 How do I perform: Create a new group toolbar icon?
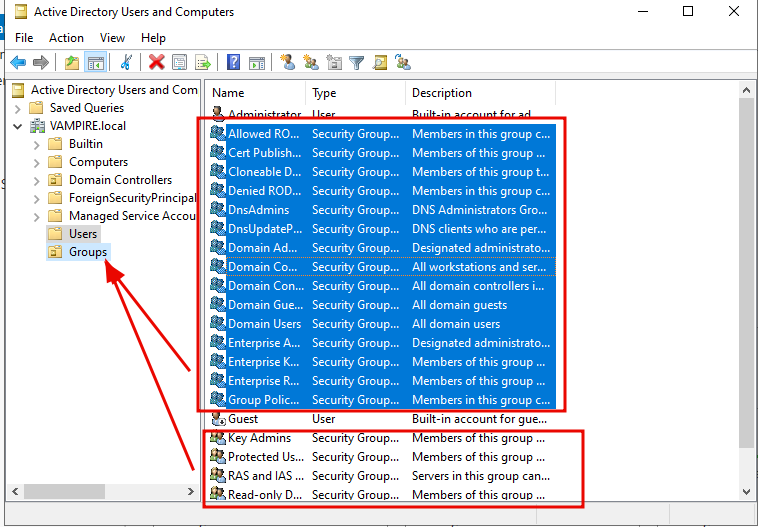click(311, 62)
